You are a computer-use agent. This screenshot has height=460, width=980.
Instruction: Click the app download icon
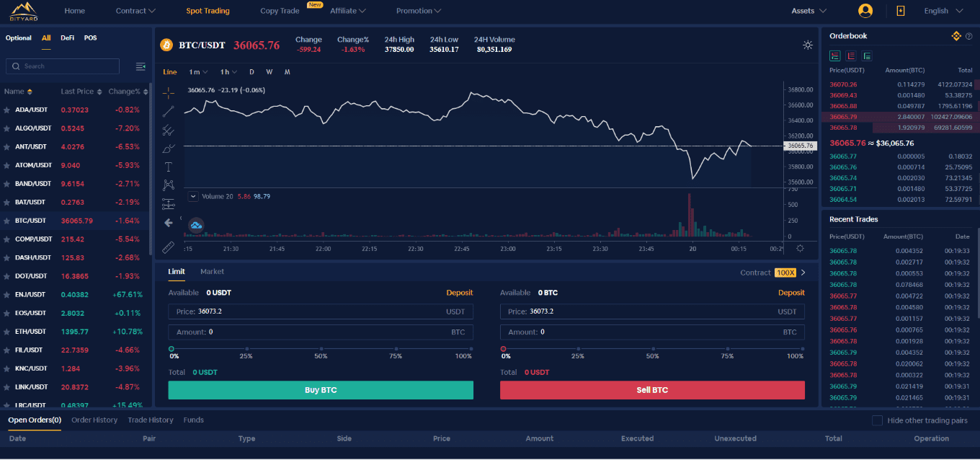(x=900, y=11)
